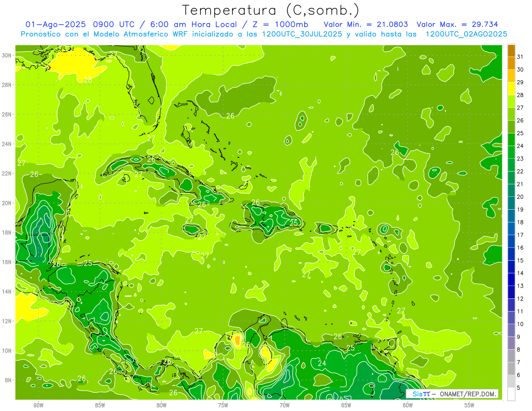Viewport: 532px width, 411px height.
Task: Click the 20N latitude label
Action: click(x=8, y=203)
